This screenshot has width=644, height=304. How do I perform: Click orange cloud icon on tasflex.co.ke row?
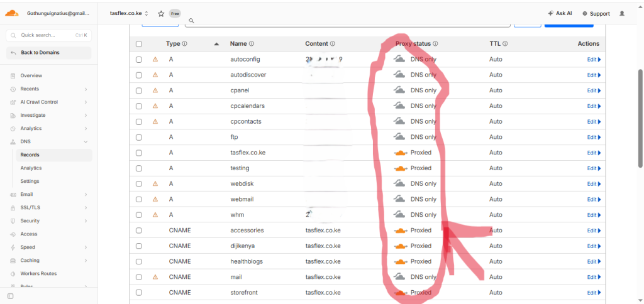pyautogui.click(x=400, y=153)
